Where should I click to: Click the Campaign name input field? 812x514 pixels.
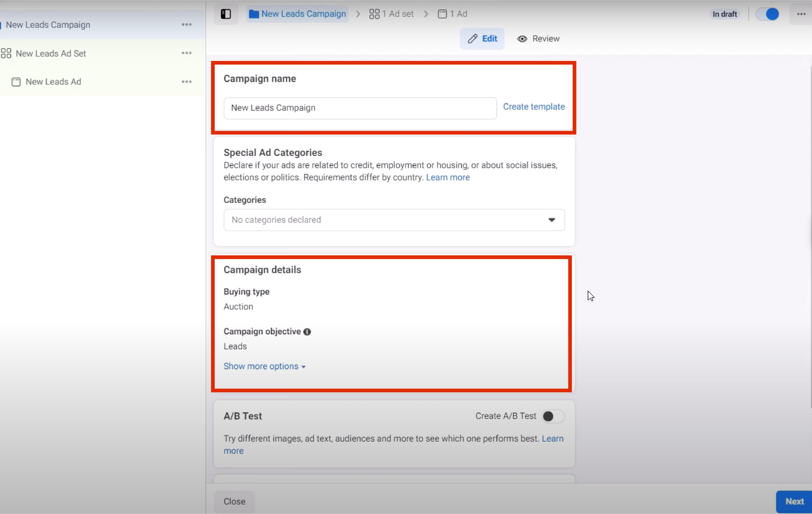coord(360,108)
